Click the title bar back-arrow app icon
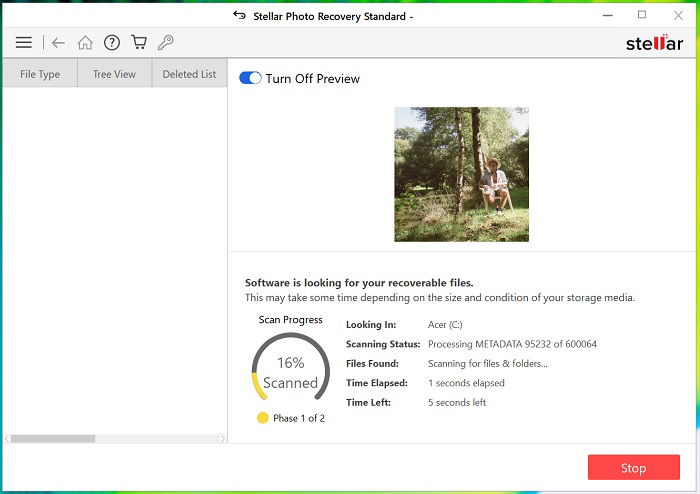The height and width of the screenshot is (494, 700). click(x=239, y=16)
